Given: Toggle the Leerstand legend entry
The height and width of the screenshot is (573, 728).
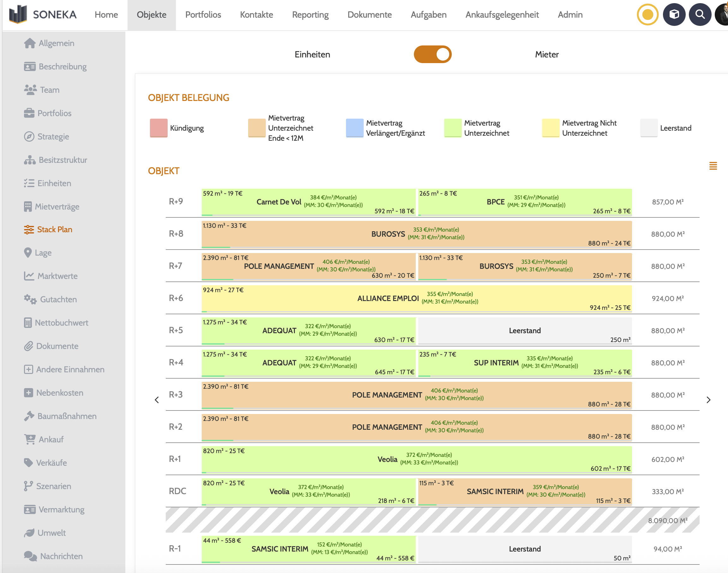Looking at the screenshot, I should [648, 128].
